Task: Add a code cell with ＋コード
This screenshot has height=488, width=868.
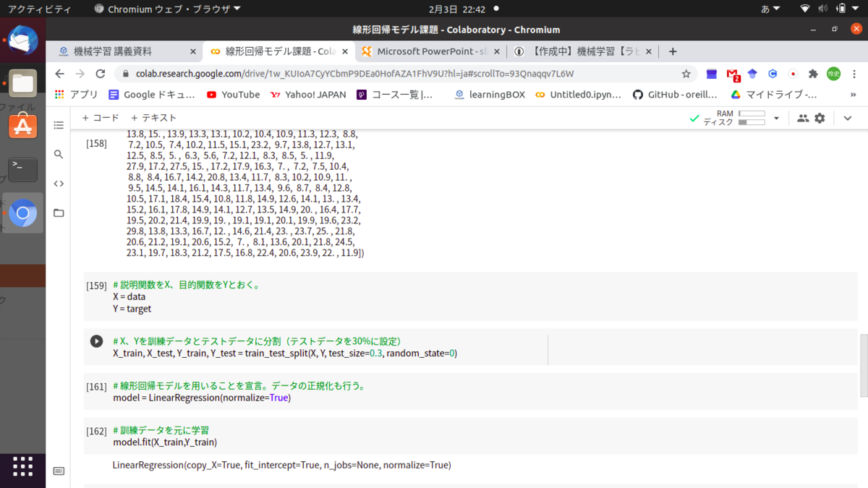Action: tap(100, 118)
